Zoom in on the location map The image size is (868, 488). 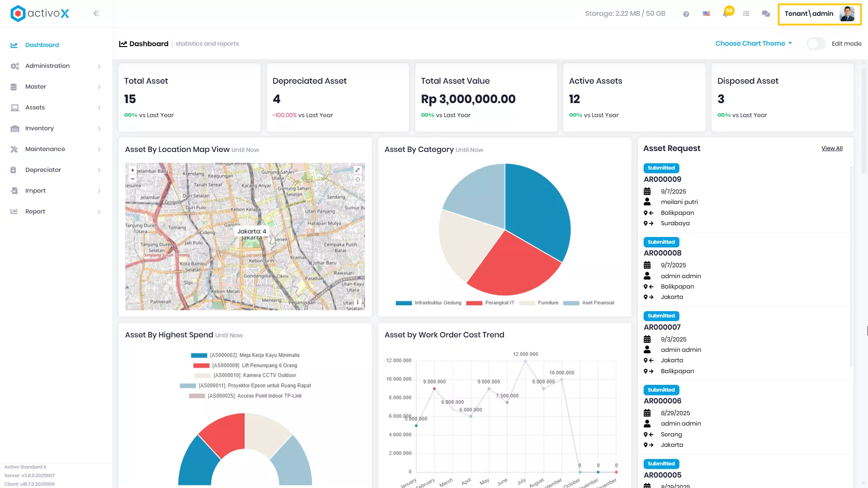(x=133, y=171)
